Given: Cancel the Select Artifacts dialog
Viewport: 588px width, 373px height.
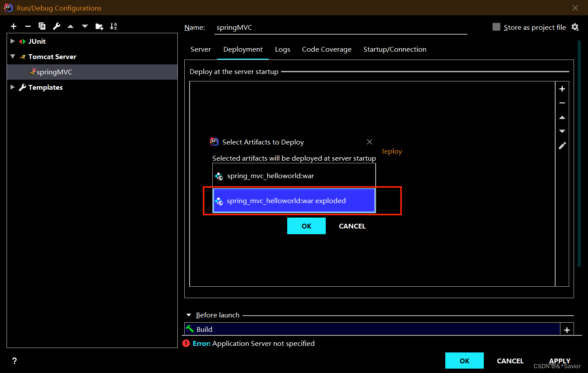Looking at the screenshot, I should point(352,226).
